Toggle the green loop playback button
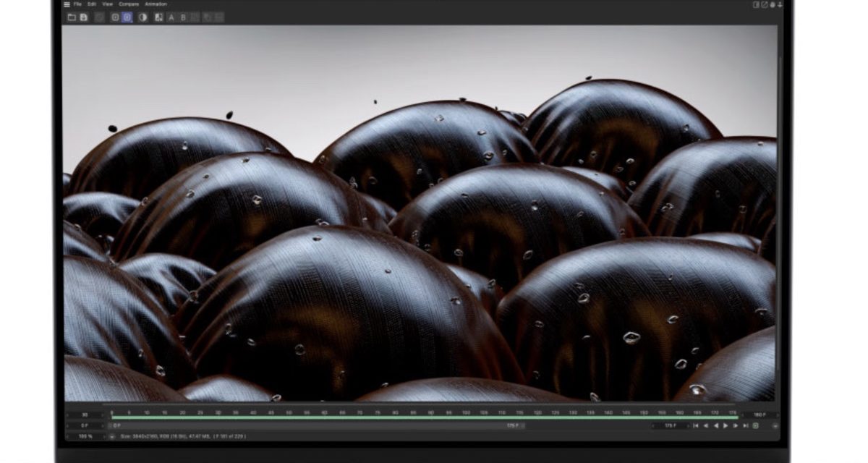This screenshot has width=868, height=463. click(x=755, y=426)
